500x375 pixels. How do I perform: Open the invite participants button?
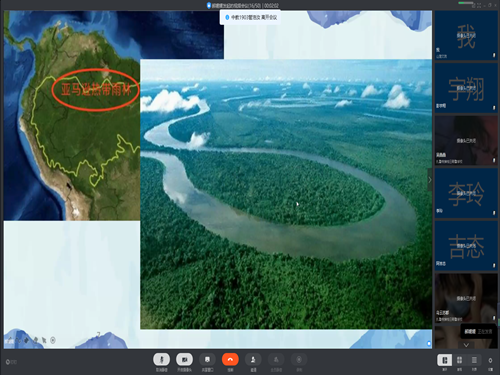click(253, 360)
